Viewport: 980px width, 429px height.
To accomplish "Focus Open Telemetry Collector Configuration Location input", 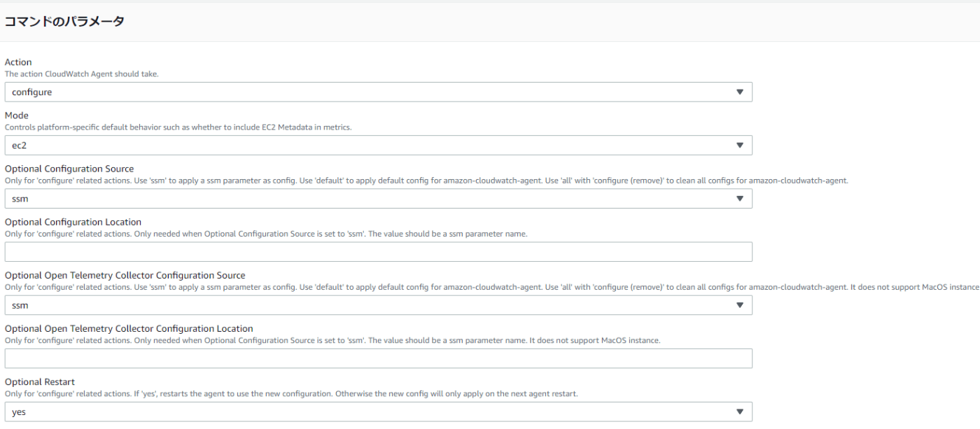I will point(378,358).
